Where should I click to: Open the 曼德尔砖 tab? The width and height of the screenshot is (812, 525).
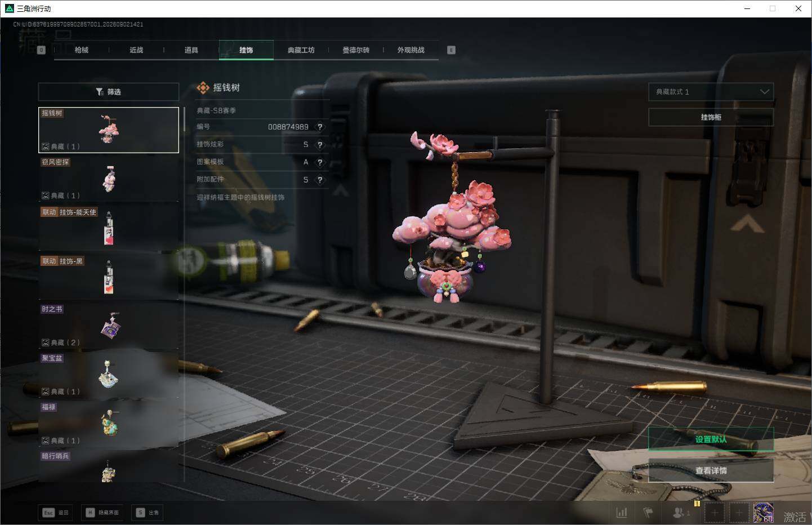pyautogui.click(x=356, y=50)
